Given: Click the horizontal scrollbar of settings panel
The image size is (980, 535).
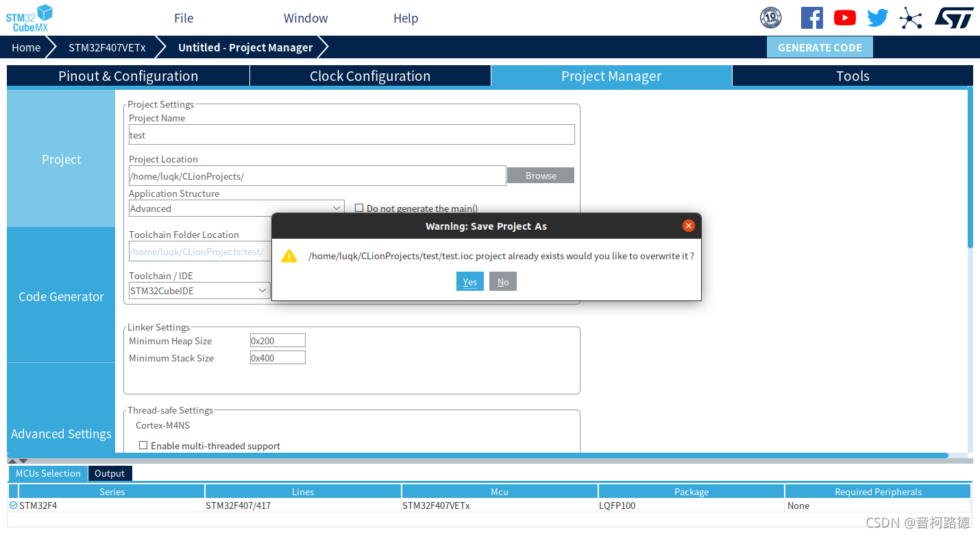Looking at the screenshot, I should click(x=478, y=455).
